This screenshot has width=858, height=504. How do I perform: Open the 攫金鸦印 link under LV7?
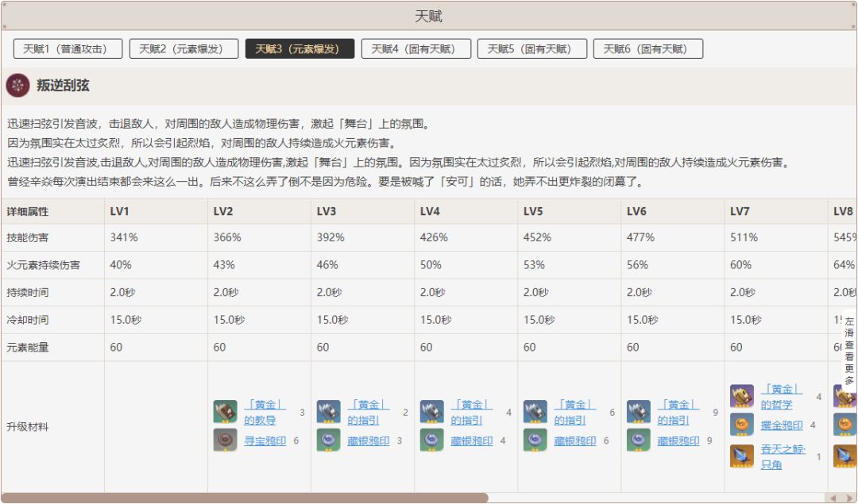782,425
